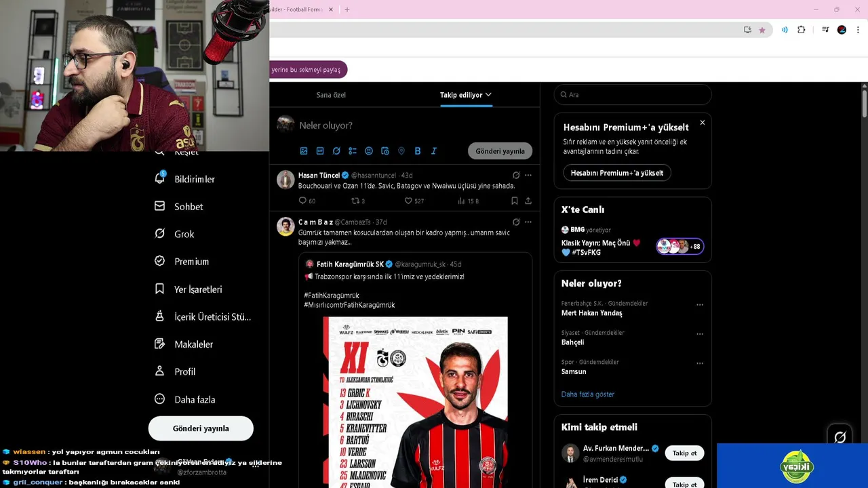Screen dimensions: 868x488
Task: Ask Grok about Hasan Tüncel's post
Action: 516,175
